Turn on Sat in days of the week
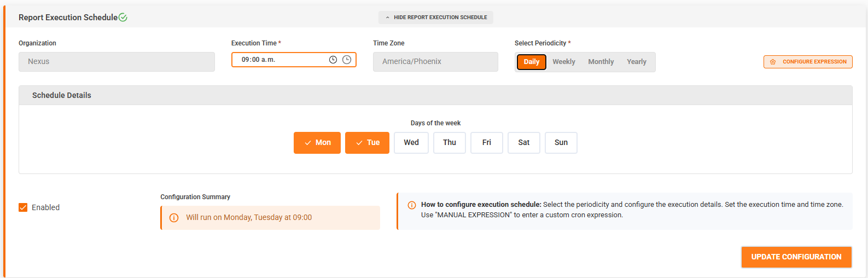Screen dimensions: 868x278 524,143
